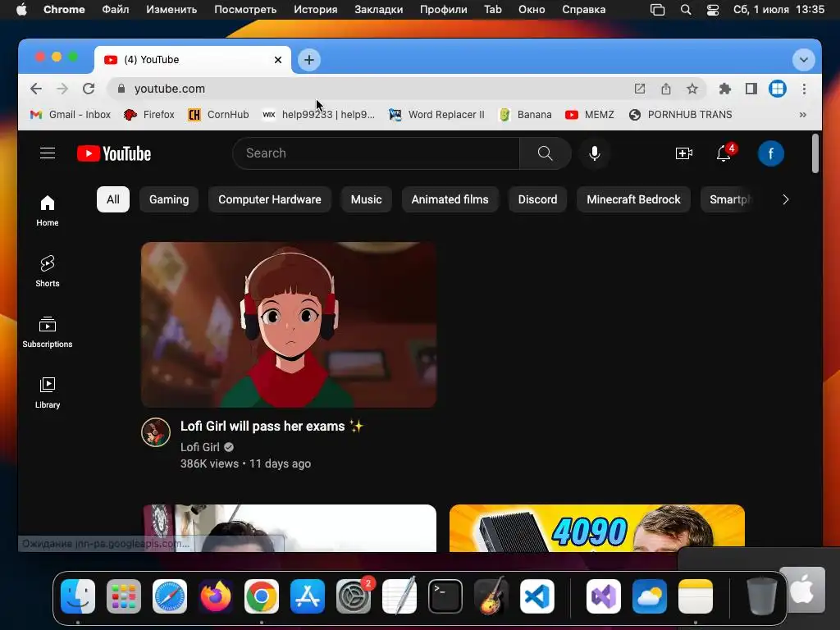Open the Create video camera icon
This screenshot has width=840, height=630.
coord(683,153)
